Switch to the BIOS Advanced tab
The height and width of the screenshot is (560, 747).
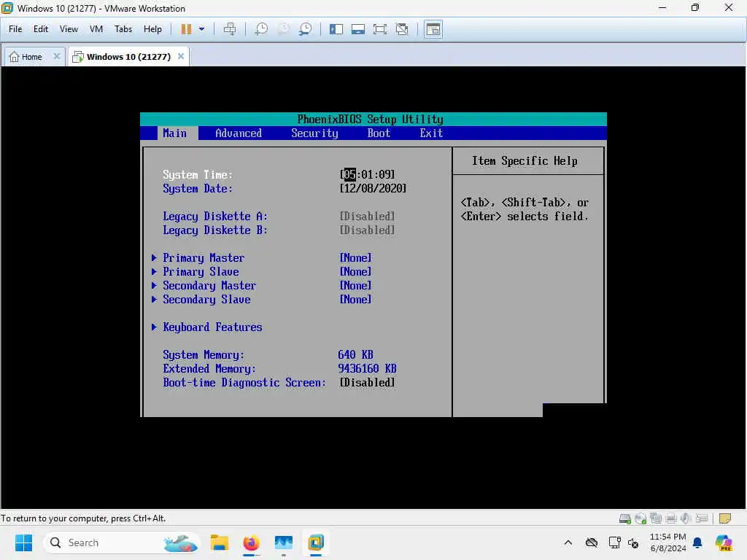coord(239,133)
